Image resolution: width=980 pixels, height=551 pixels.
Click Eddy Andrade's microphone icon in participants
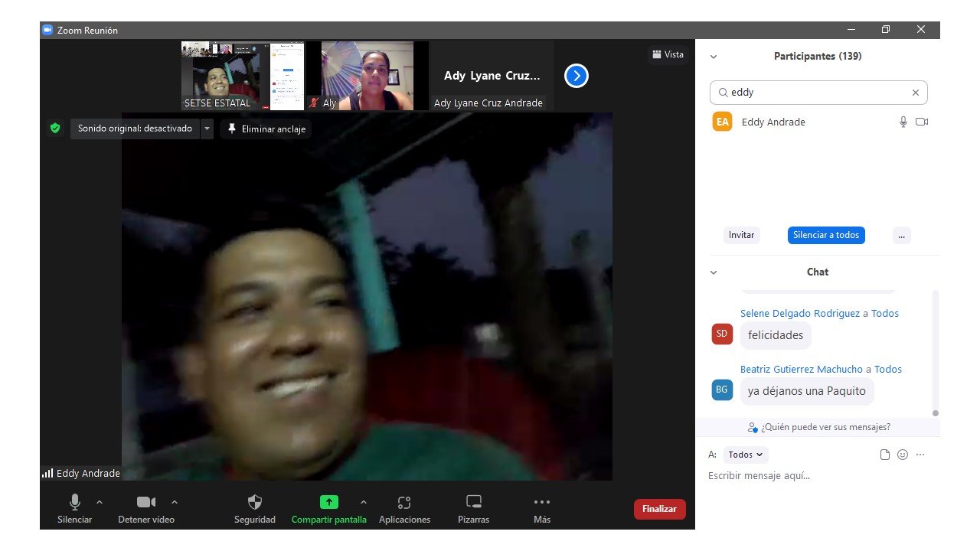(x=903, y=122)
